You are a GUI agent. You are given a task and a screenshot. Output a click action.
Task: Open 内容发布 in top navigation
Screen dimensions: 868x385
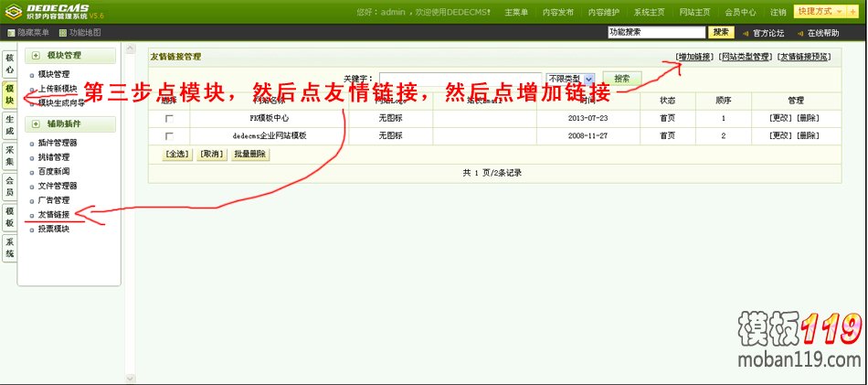click(x=557, y=12)
